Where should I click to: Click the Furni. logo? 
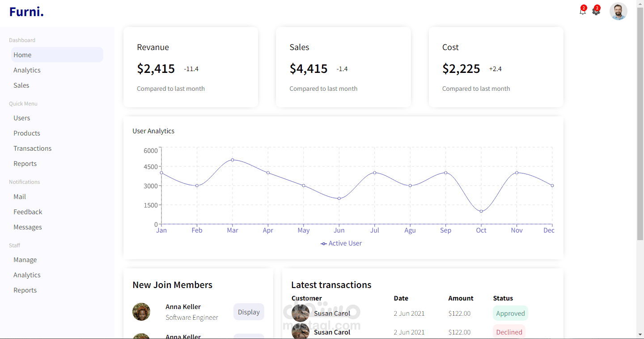[26, 12]
